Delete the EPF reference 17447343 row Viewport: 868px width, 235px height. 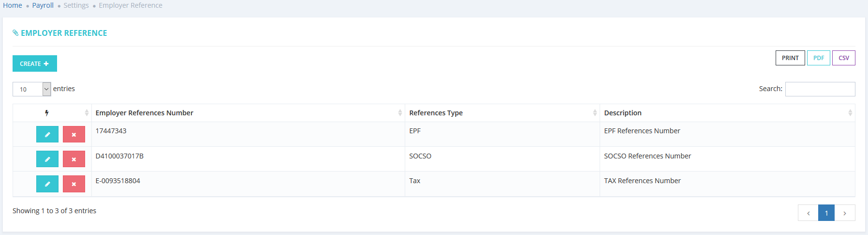pyautogui.click(x=74, y=134)
